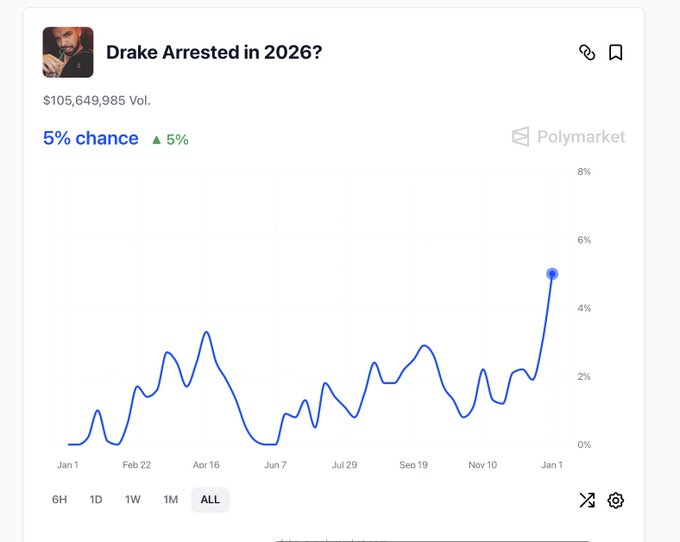680x542 pixels.
Task: Select the 6H time range
Action: [x=59, y=500]
